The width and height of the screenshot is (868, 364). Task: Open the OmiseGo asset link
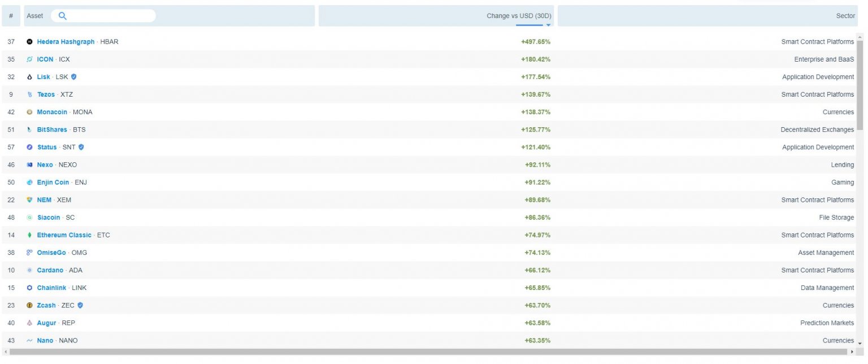click(x=51, y=252)
